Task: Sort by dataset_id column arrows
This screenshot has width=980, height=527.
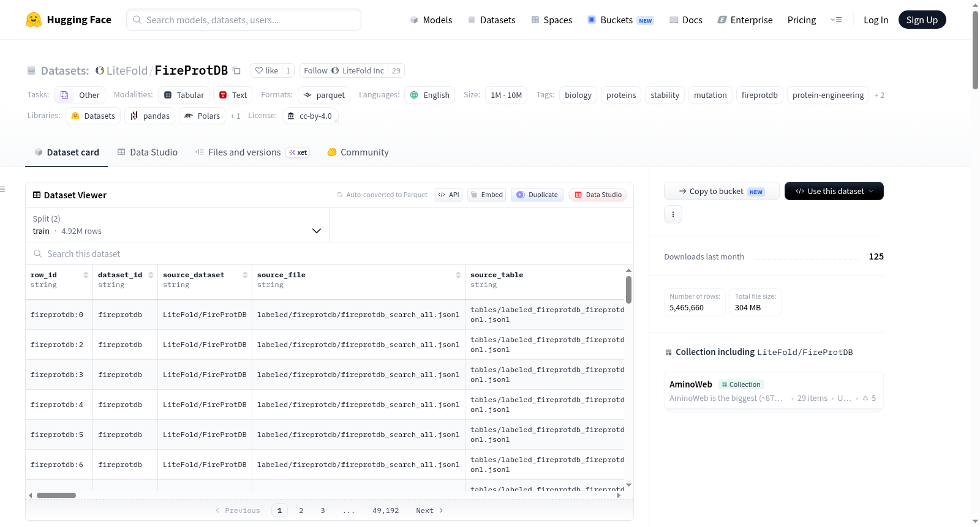Action: [151, 275]
